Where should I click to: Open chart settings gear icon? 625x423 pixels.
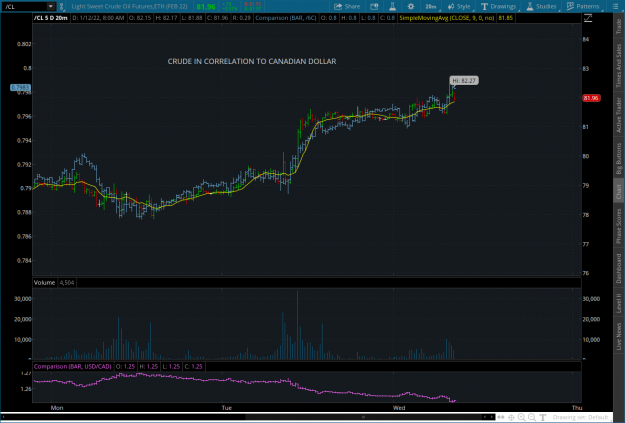(x=411, y=6)
